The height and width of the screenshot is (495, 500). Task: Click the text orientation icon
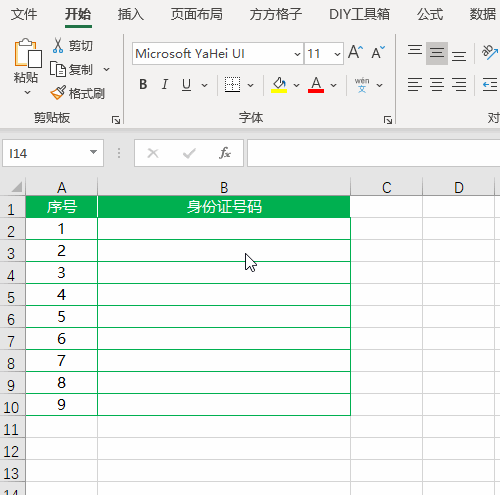point(490,52)
